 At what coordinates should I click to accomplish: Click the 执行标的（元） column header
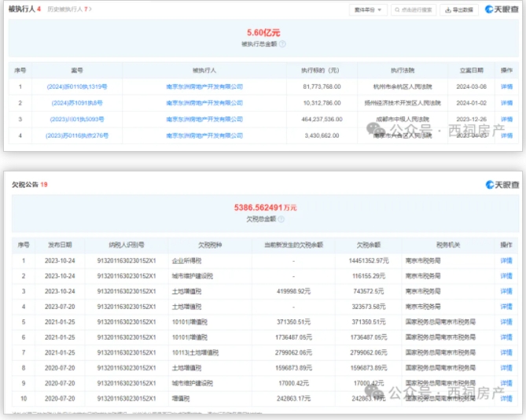320,71
